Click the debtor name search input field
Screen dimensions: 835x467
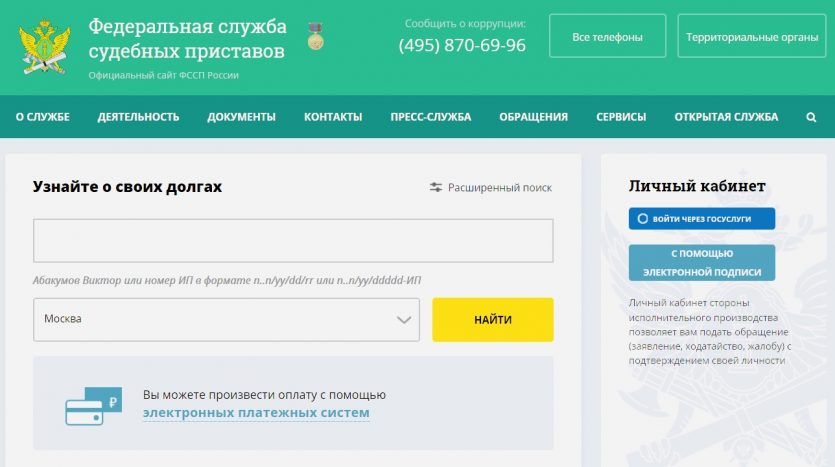point(293,241)
